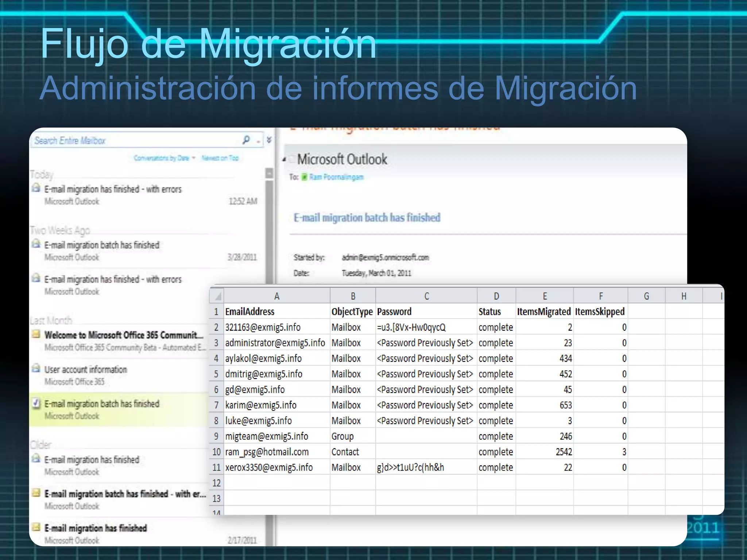Open the search options dropdown arrow
This screenshot has height=560, width=747.
(258, 141)
